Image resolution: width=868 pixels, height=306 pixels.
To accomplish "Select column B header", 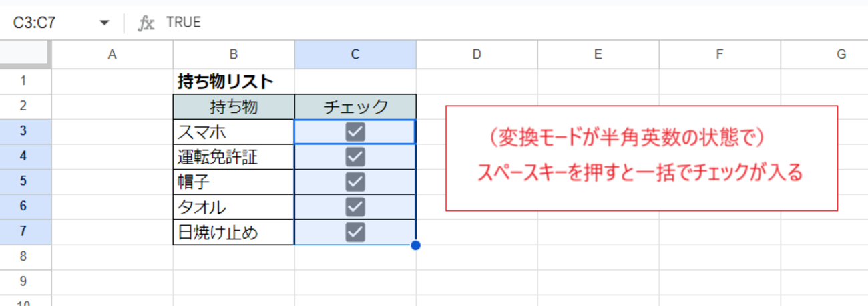I will tap(233, 55).
